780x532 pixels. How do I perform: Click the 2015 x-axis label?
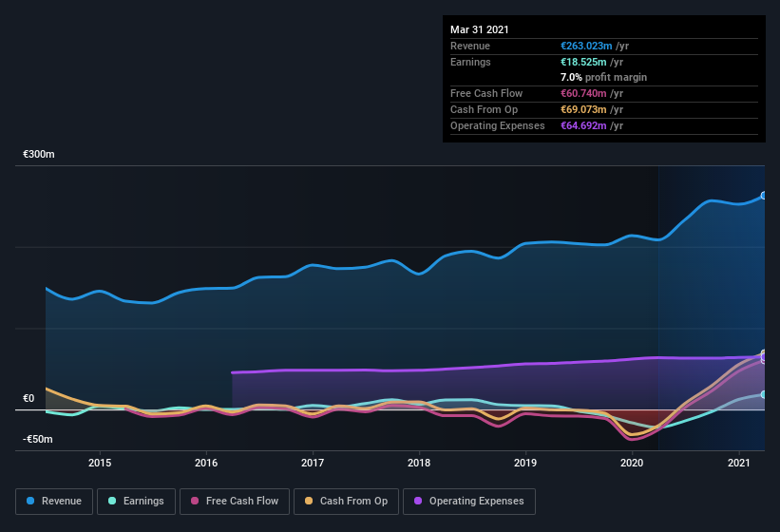pos(100,463)
